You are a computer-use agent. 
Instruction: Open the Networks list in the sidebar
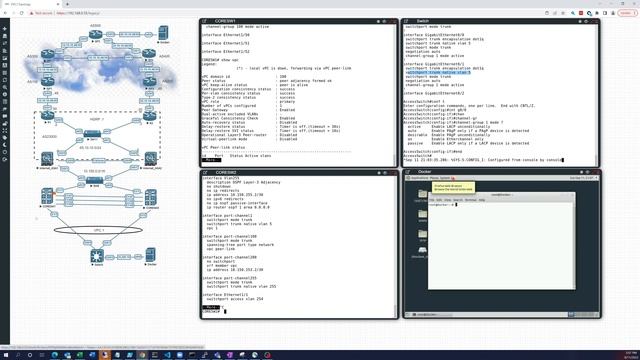[4, 43]
